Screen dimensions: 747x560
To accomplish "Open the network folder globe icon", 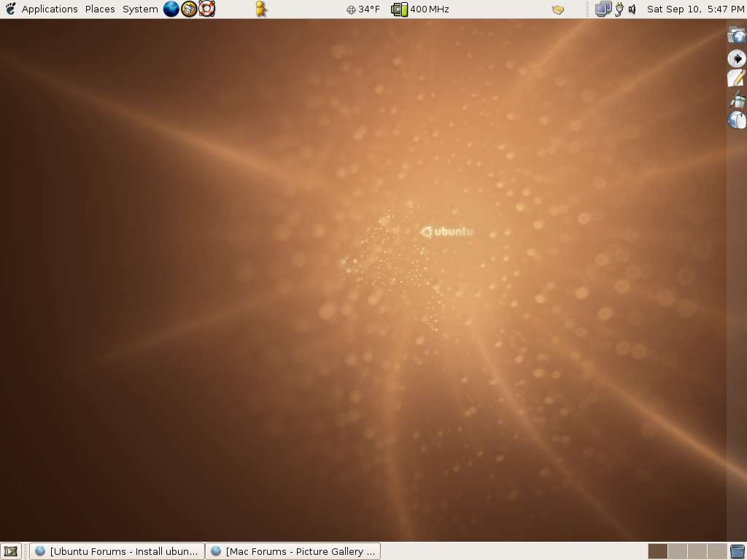I will 737,36.
